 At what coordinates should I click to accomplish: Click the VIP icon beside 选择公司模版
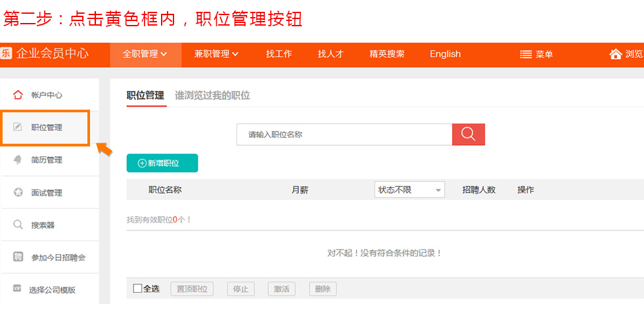tap(17, 288)
